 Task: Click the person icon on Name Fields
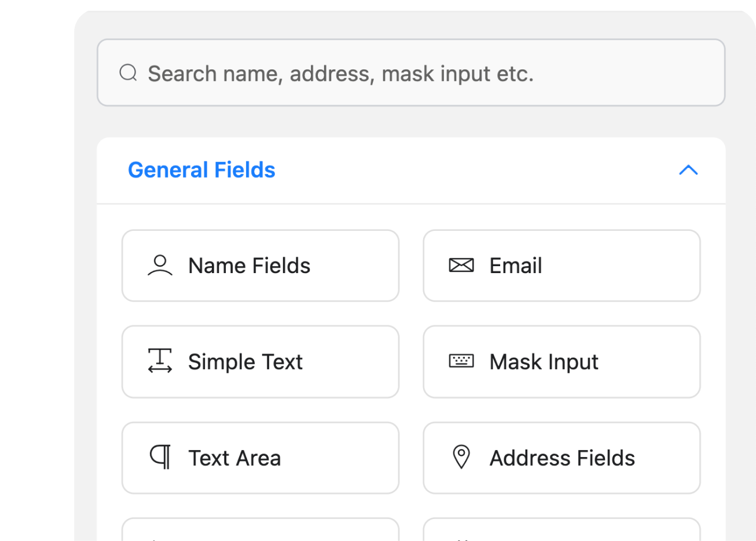(160, 266)
